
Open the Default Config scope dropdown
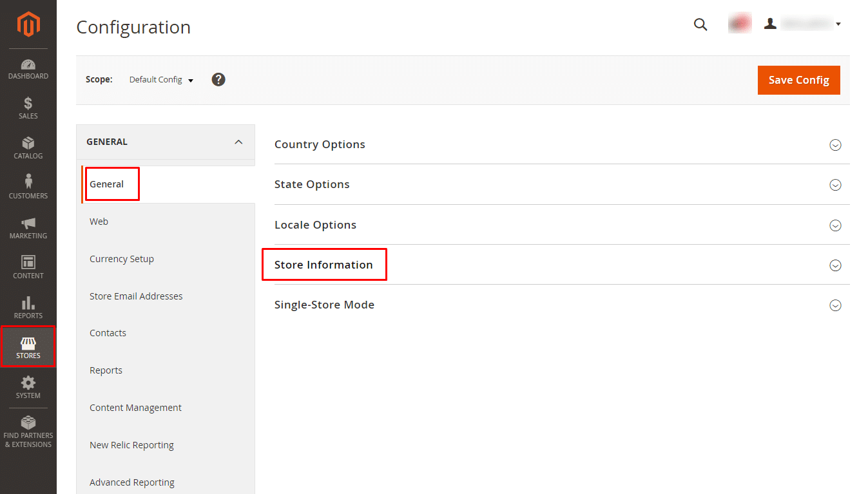click(x=161, y=80)
